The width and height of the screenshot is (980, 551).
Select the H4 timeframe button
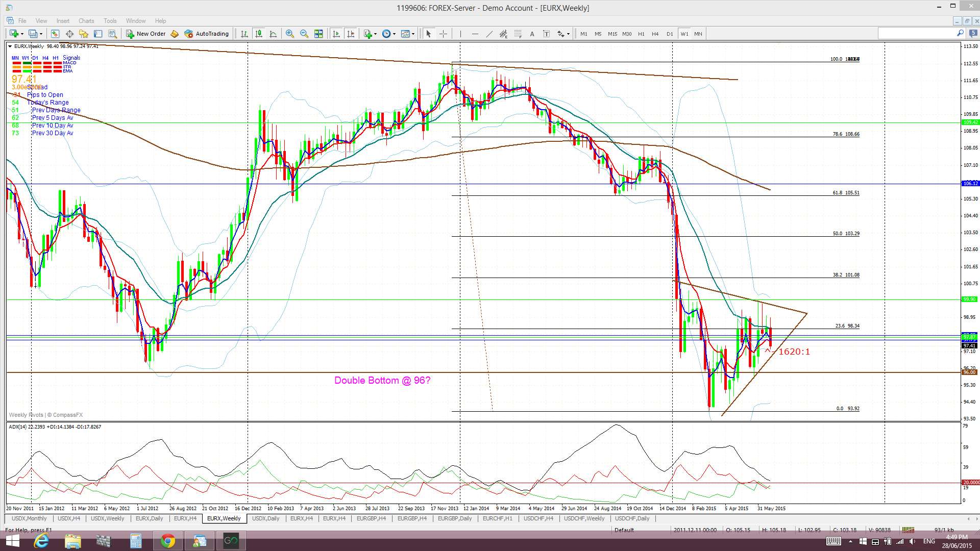coord(655,34)
